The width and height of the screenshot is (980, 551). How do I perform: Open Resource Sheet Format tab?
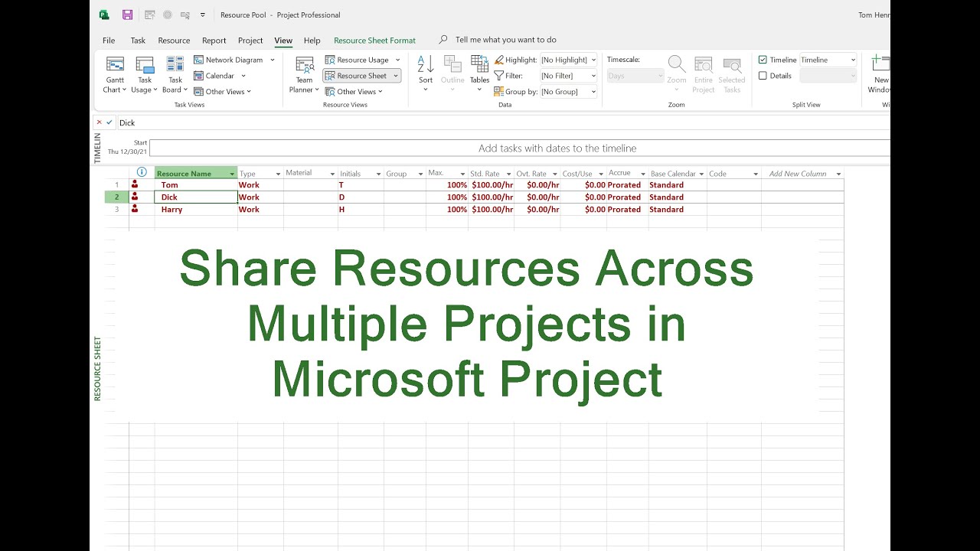(374, 41)
